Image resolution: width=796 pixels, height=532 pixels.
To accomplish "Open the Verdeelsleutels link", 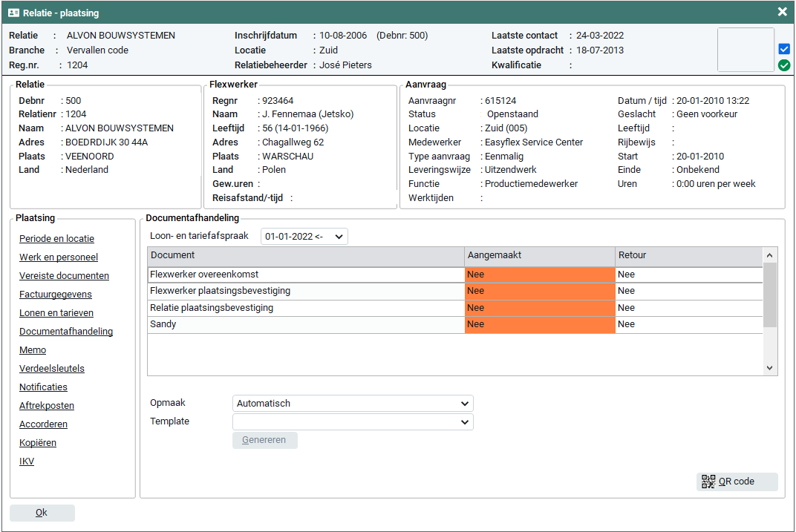I will tap(52, 369).
